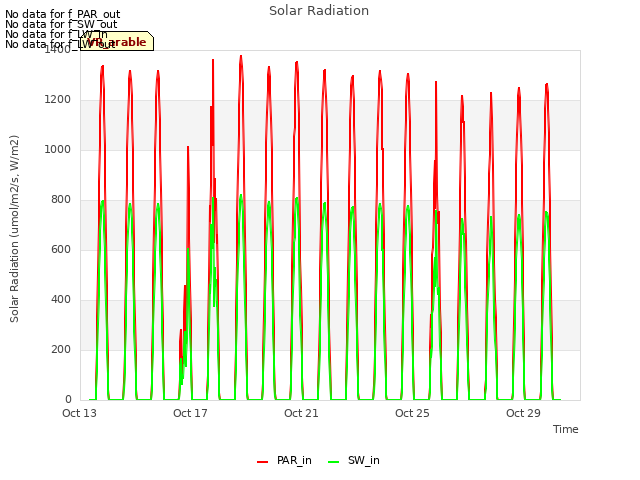
Task: Click the Time axis title
Action: point(566,429)
